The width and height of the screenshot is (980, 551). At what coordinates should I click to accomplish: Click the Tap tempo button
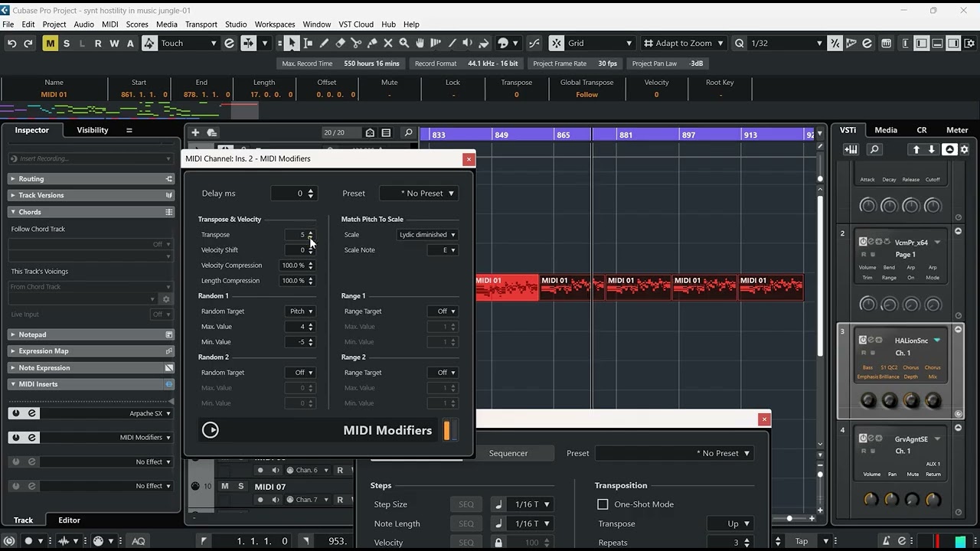pyautogui.click(x=801, y=541)
